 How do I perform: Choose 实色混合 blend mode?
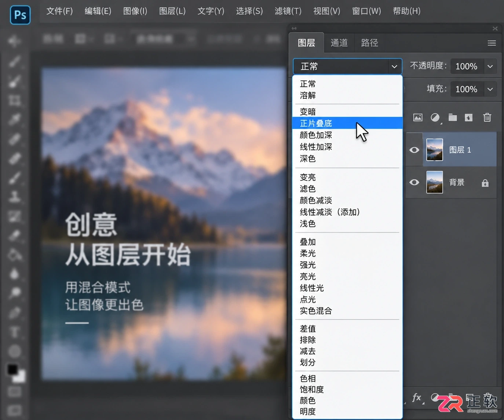click(x=347, y=311)
